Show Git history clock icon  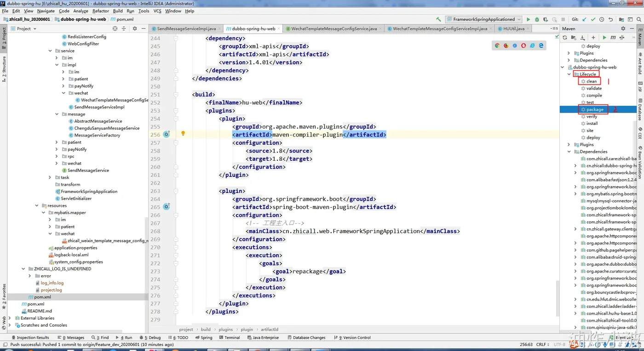tap(602, 19)
